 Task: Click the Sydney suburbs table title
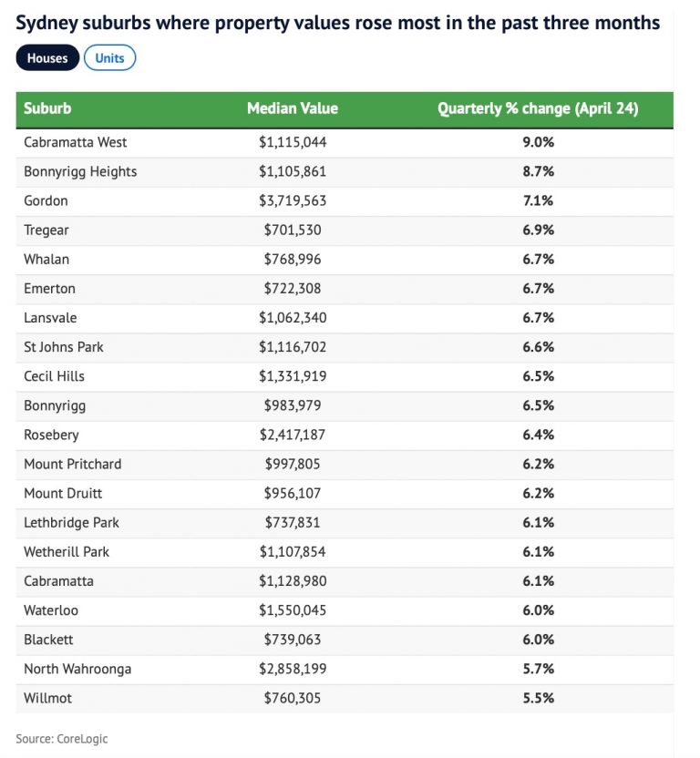click(337, 23)
